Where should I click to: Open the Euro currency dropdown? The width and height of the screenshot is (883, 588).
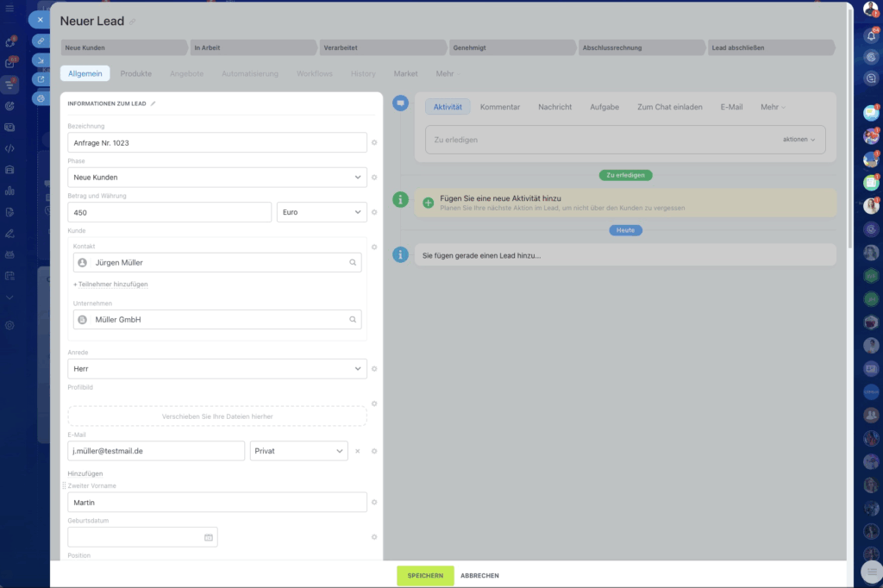pos(322,211)
